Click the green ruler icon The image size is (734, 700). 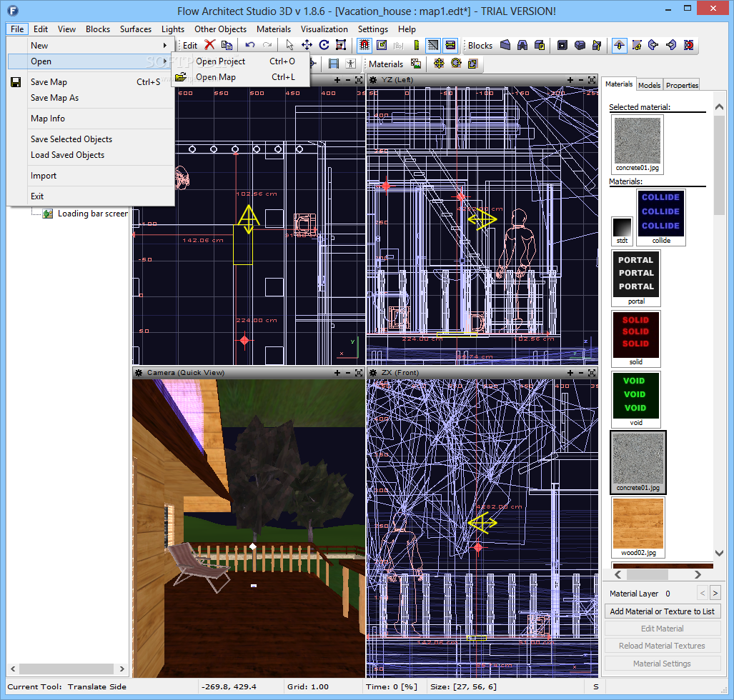pos(416,45)
